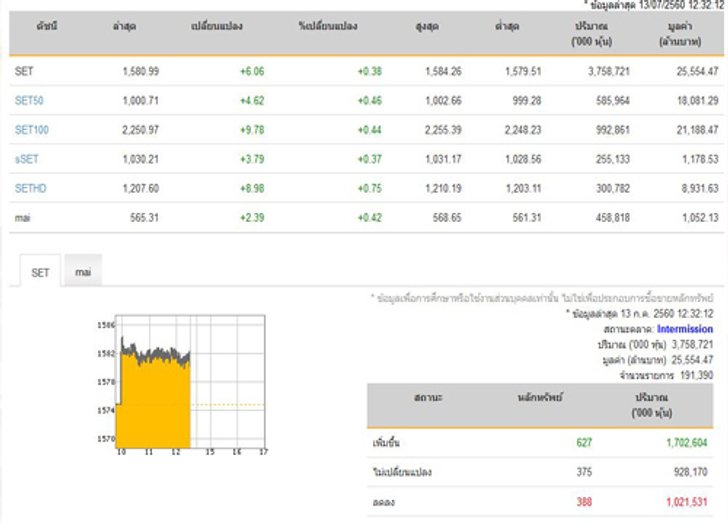The image size is (728, 524).
Task: Select SET50 volume 585,964
Action: point(613,100)
